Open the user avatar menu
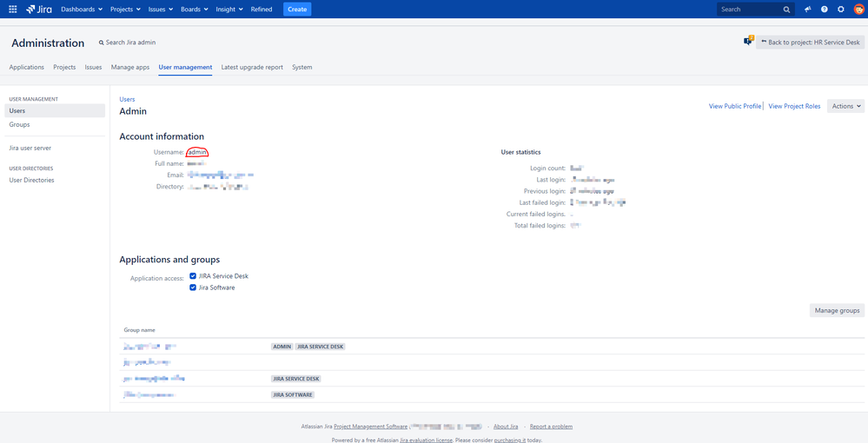Image resolution: width=868 pixels, height=443 pixels. coord(858,10)
